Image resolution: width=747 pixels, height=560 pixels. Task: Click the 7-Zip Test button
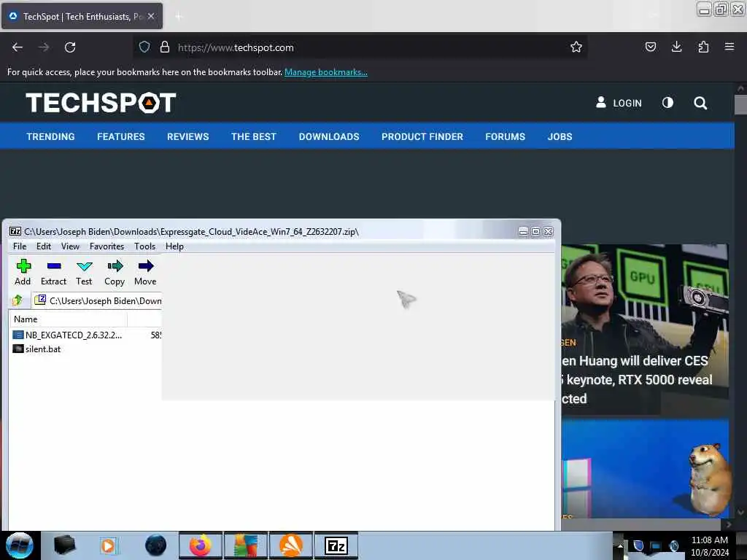coord(84,273)
